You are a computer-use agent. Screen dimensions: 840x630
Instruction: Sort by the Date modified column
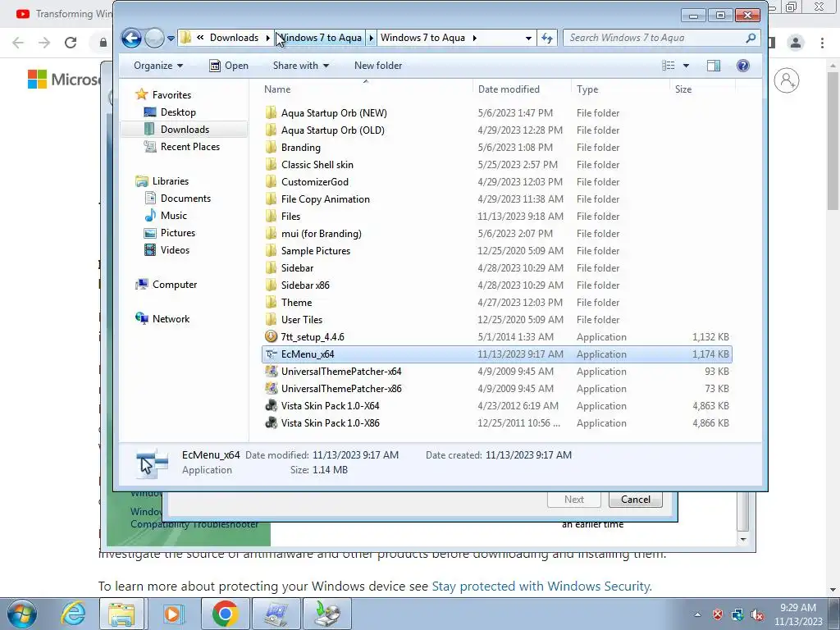tap(509, 89)
